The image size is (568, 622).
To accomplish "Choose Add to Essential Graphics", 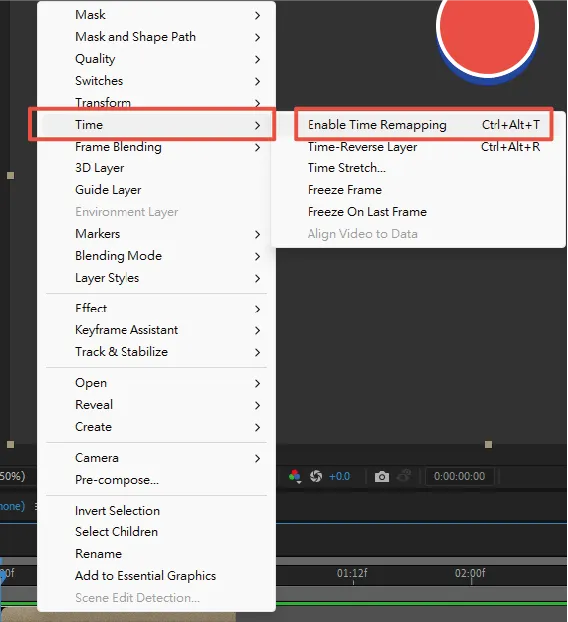I will [x=156, y=576].
